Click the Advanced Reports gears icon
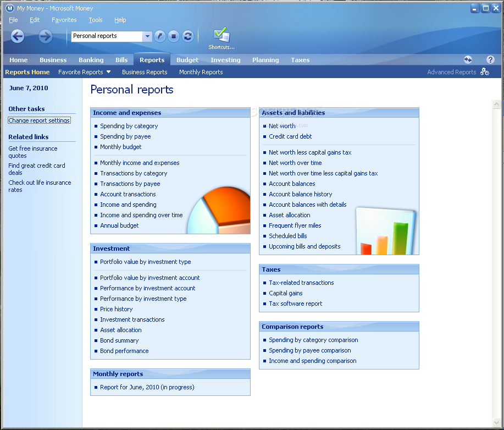 pyautogui.click(x=485, y=71)
